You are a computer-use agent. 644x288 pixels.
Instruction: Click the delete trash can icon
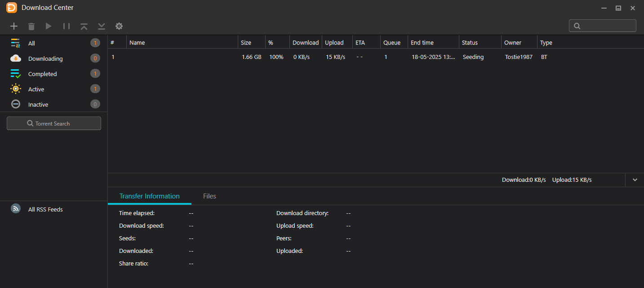[31, 26]
